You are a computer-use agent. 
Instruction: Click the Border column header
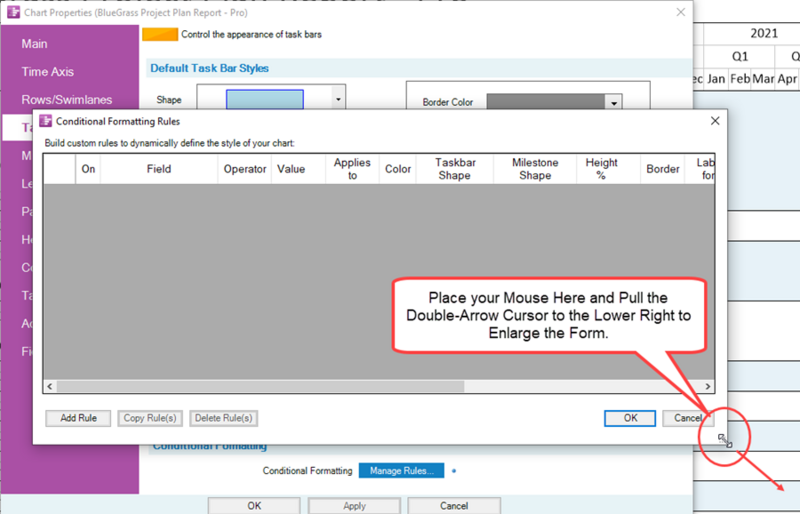(663, 169)
